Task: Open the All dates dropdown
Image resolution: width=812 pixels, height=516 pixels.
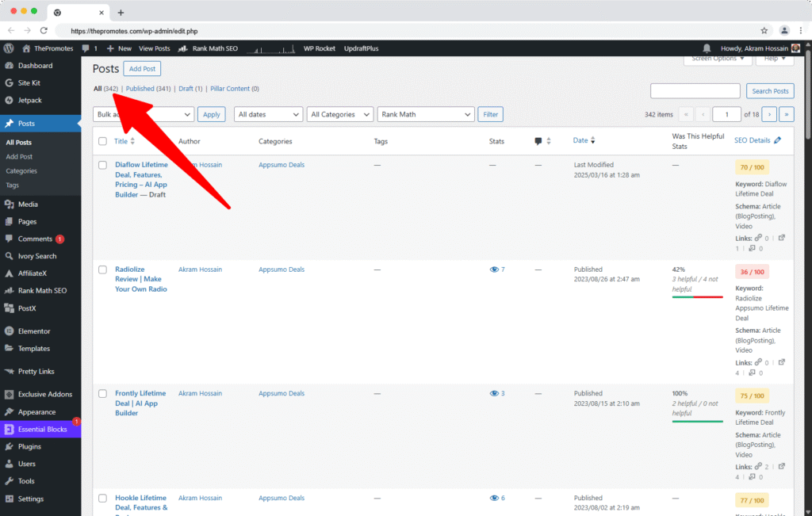Action: 268,114
